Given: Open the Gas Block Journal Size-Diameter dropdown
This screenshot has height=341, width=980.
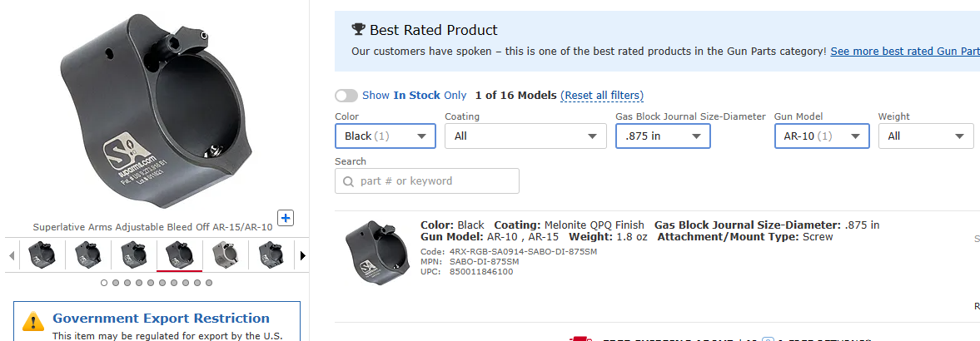Looking at the screenshot, I should pos(663,136).
